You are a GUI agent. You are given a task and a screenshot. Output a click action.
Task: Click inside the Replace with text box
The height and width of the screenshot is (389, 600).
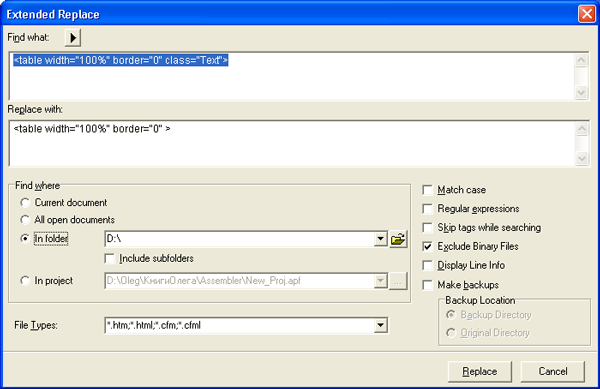292,143
